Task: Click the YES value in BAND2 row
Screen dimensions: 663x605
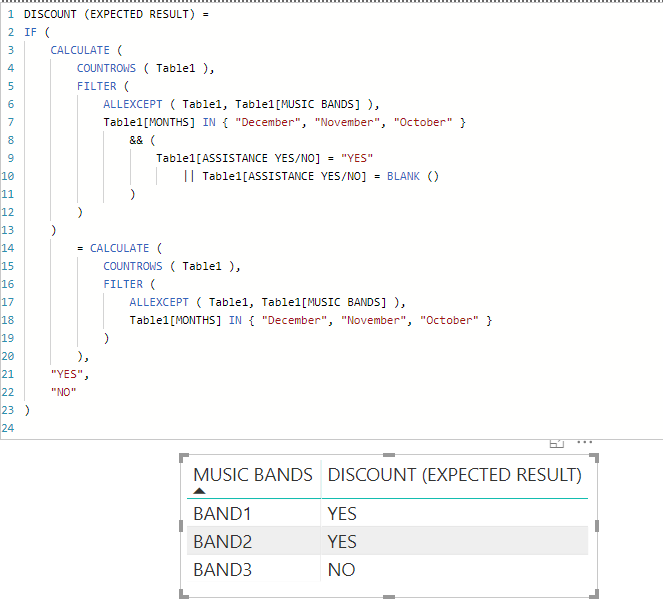Action: [x=342, y=542]
